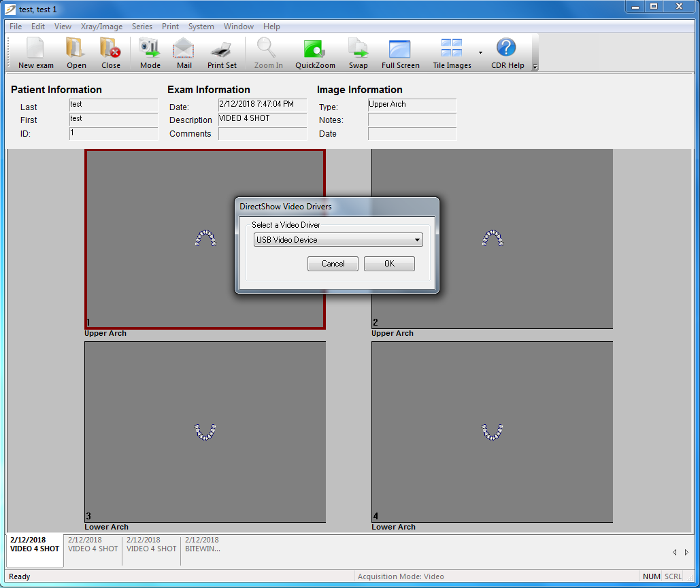Click the patient ID field
700x588 pixels.
114,133
